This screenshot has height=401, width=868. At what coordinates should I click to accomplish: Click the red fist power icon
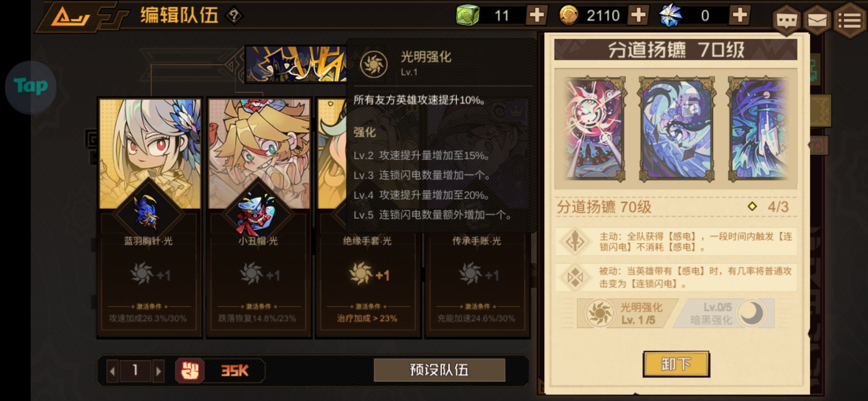coord(190,371)
